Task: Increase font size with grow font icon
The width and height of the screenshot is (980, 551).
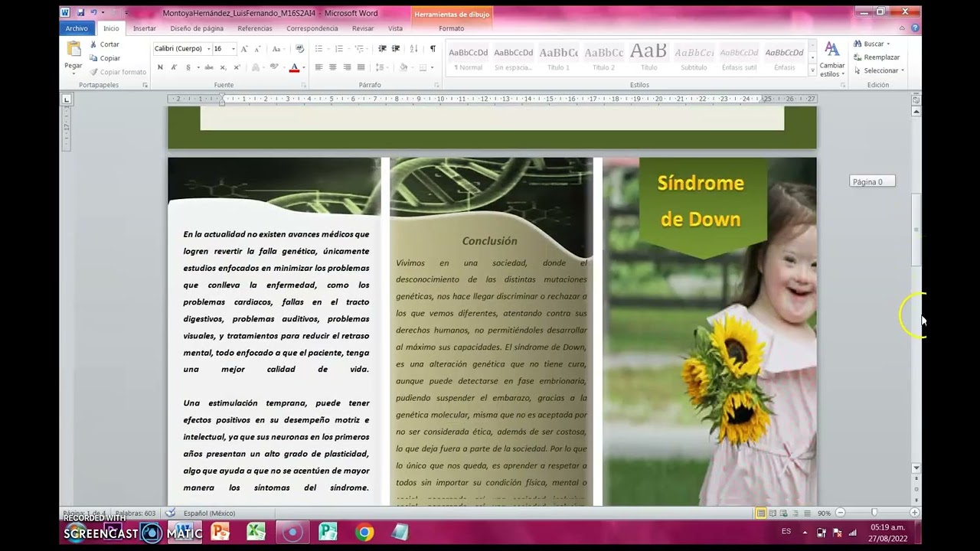Action: click(244, 49)
